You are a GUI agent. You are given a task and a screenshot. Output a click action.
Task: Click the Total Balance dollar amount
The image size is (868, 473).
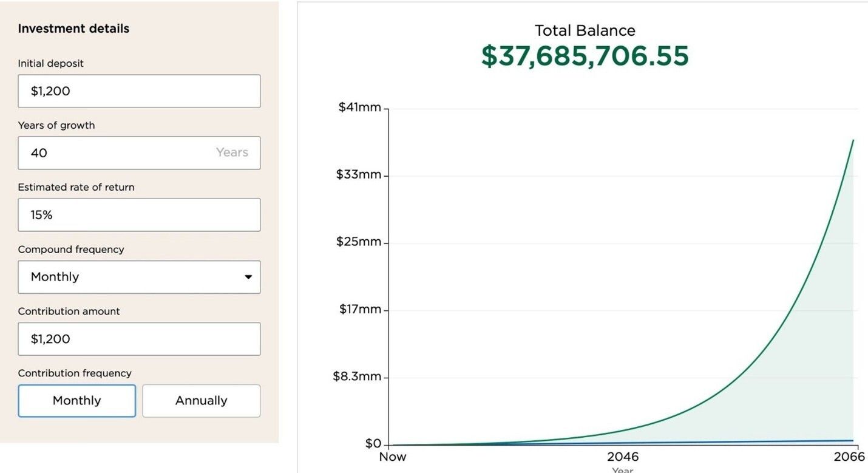(585, 56)
